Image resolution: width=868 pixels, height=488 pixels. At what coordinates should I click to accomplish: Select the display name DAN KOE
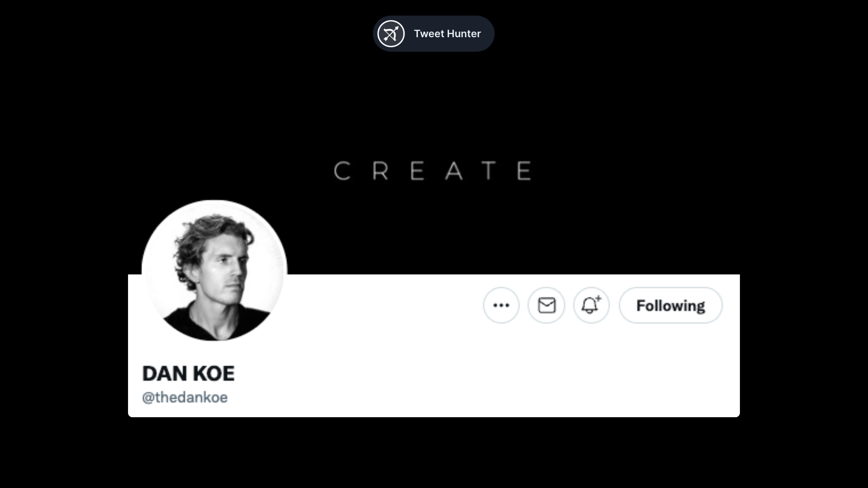[189, 374]
